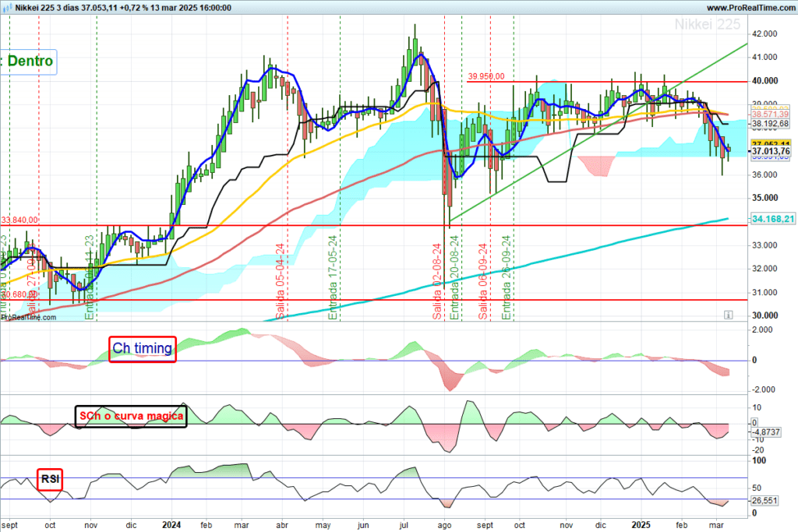Select the Salida 06-09-24 vertical marker

click(483, 282)
